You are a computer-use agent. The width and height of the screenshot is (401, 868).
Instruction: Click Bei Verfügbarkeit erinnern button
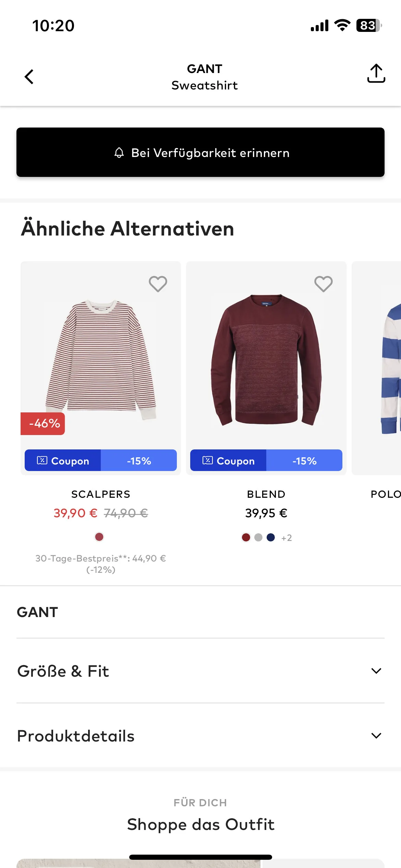200,152
